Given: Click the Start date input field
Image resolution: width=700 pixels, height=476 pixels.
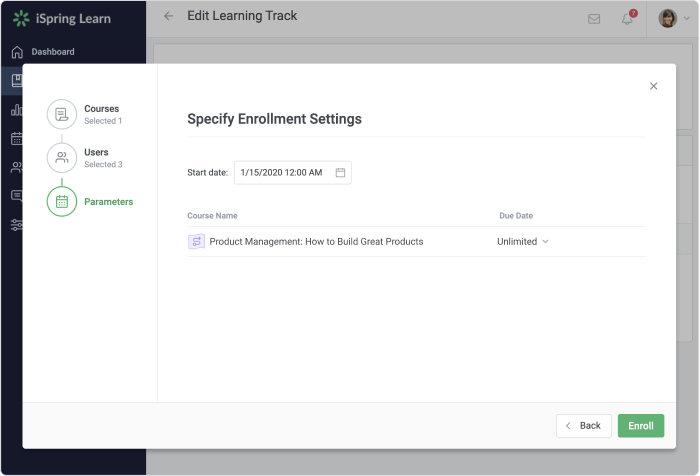Looking at the screenshot, I should pyautogui.click(x=292, y=172).
